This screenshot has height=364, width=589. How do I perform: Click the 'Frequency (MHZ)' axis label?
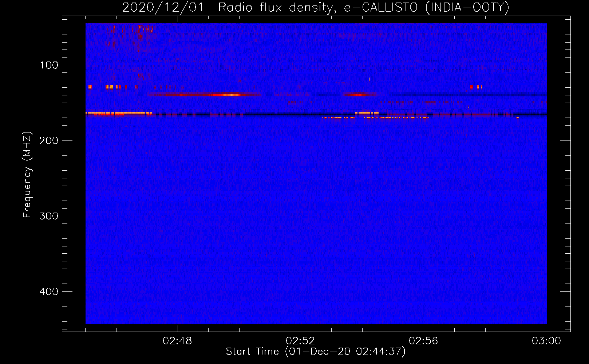pyautogui.click(x=27, y=175)
